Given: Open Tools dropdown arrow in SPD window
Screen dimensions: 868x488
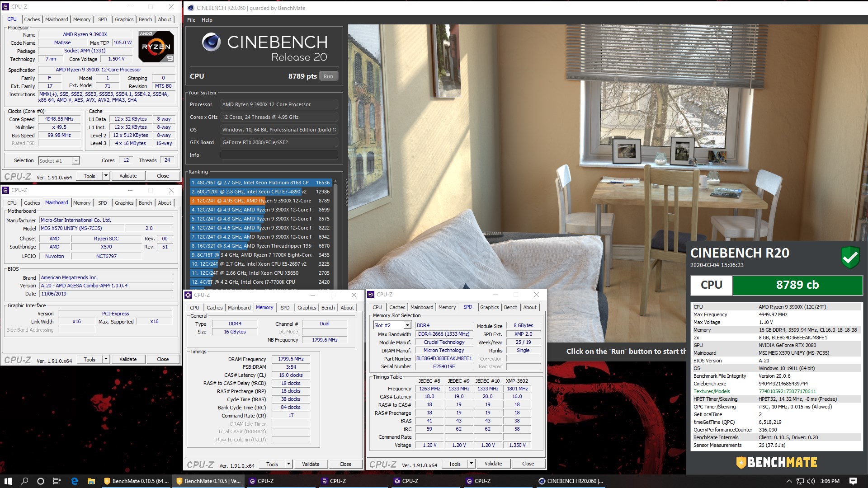Looking at the screenshot, I should [x=471, y=464].
